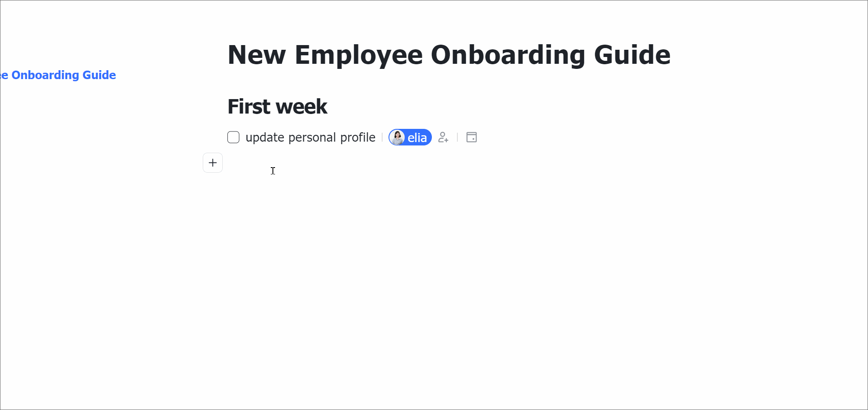Click the separator before the calendar icon
This screenshot has height=410, width=868.
[x=457, y=137]
